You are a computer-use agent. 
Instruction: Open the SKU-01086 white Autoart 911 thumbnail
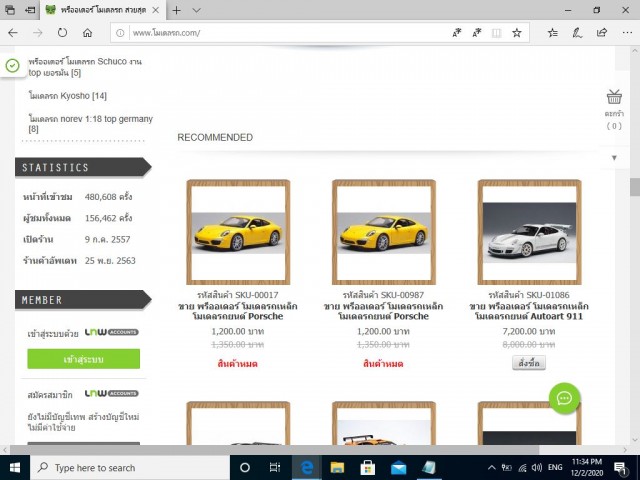click(x=530, y=232)
